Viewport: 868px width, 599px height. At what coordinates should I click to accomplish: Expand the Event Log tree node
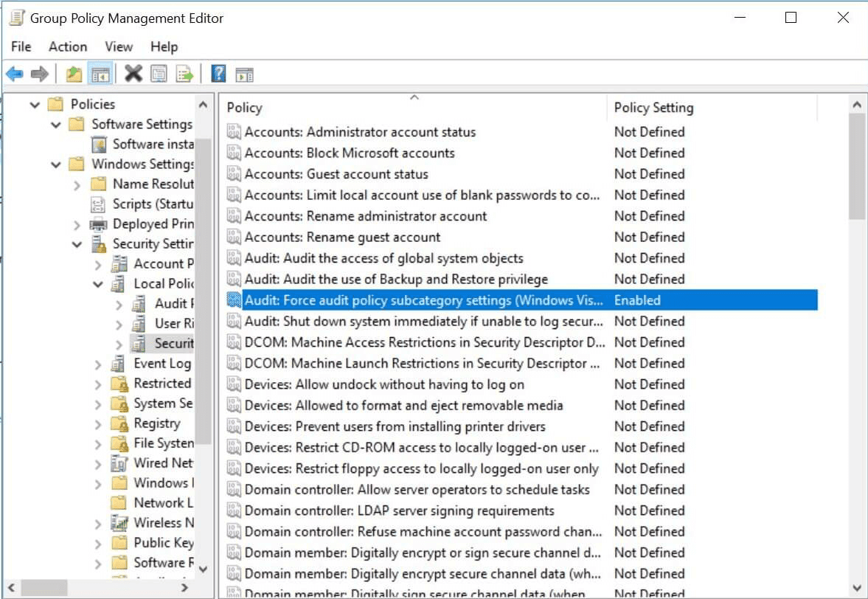(98, 364)
